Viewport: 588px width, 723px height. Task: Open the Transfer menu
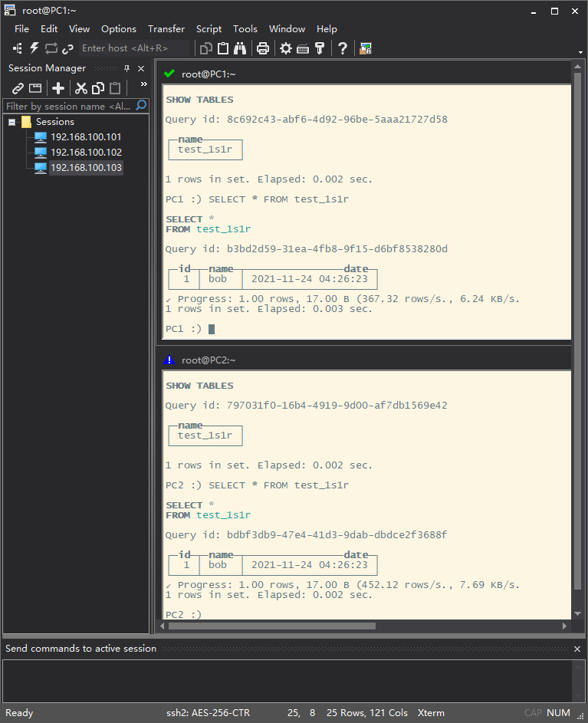coord(166,28)
